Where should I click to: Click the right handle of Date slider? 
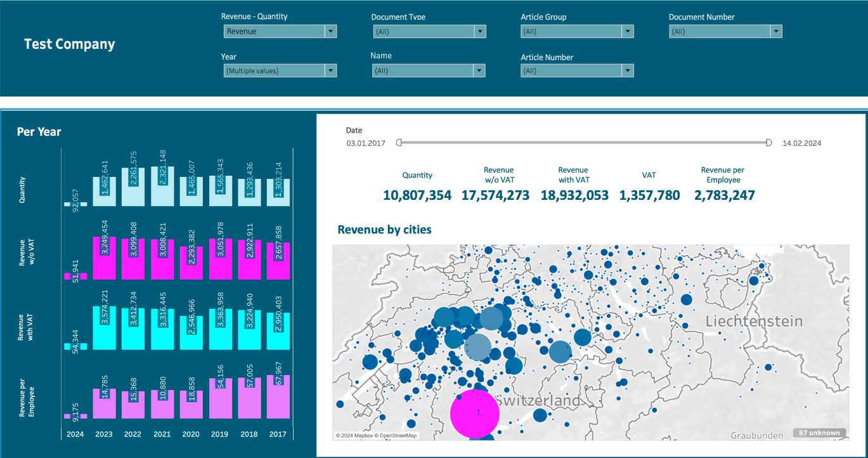[768, 143]
